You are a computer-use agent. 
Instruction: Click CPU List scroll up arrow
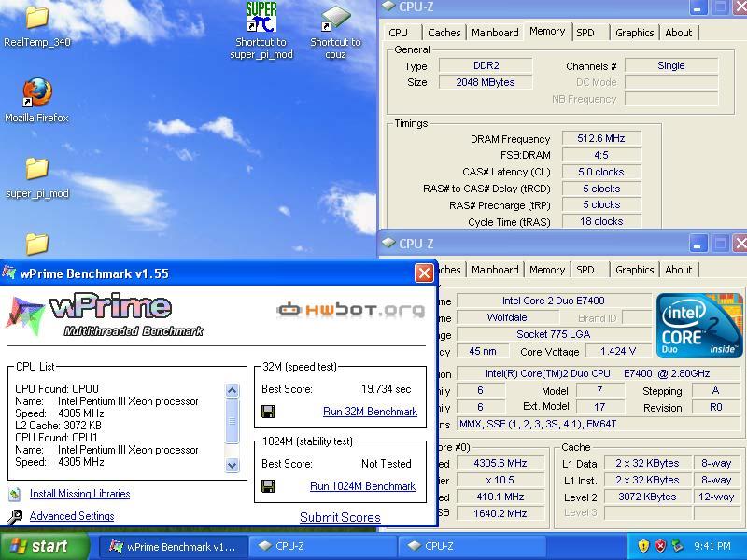pyautogui.click(x=232, y=391)
